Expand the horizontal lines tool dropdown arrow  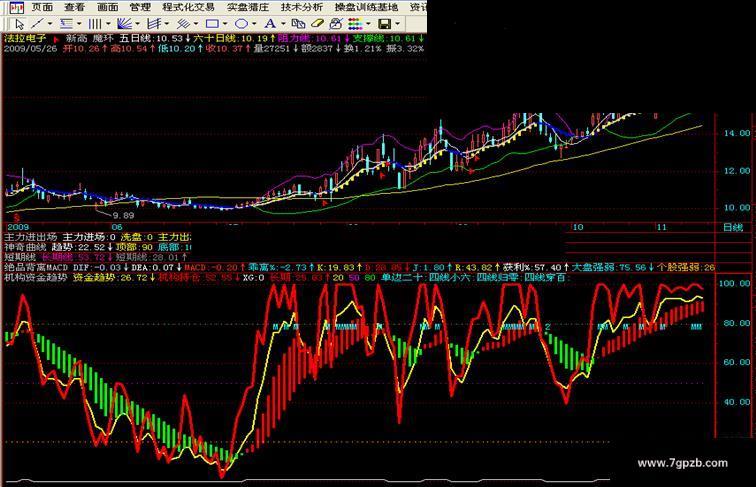coord(79,24)
